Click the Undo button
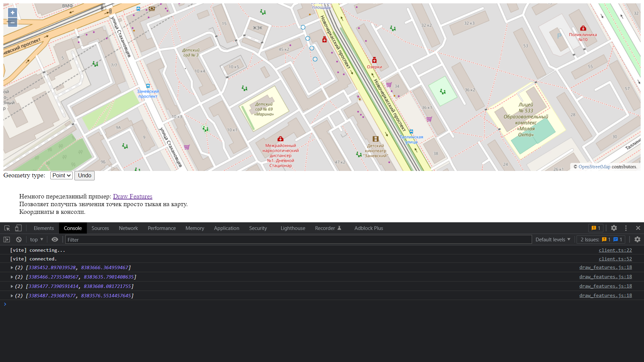Image resolution: width=644 pixels, height=362 pixels. pos(85,176)
